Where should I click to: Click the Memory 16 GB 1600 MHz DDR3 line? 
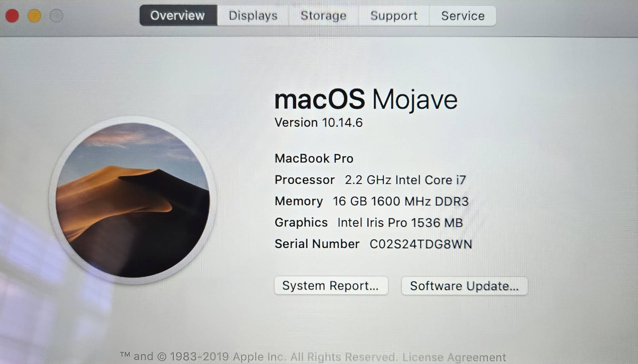point(371,201)
